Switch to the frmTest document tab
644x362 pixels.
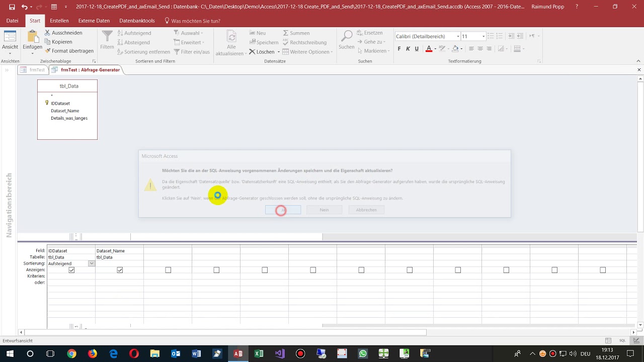pos(33,70)
